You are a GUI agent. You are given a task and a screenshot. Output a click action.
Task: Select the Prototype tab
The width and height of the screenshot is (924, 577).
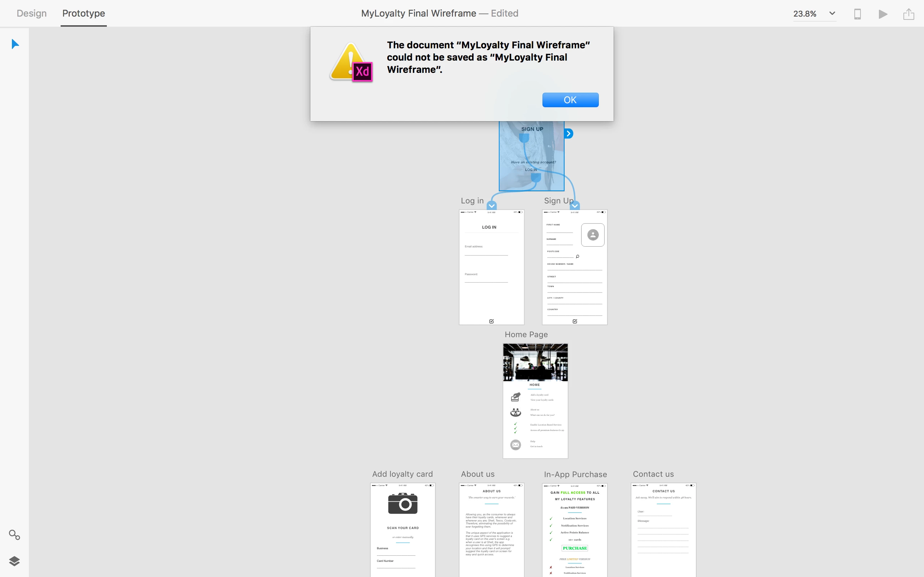point(84,13)
